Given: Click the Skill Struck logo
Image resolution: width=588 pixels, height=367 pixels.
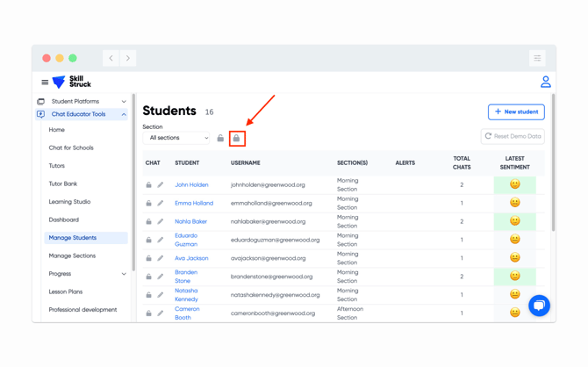Looking at the screenshot, I should click(72, 83).
